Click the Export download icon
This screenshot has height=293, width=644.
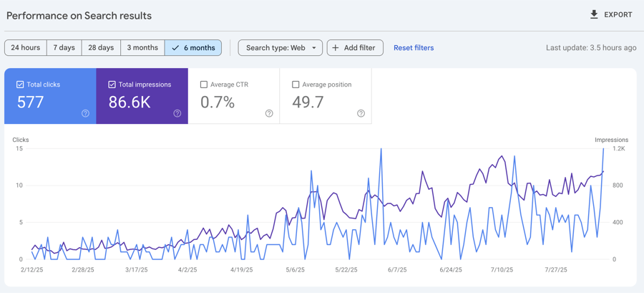click(x=594, y=14)
